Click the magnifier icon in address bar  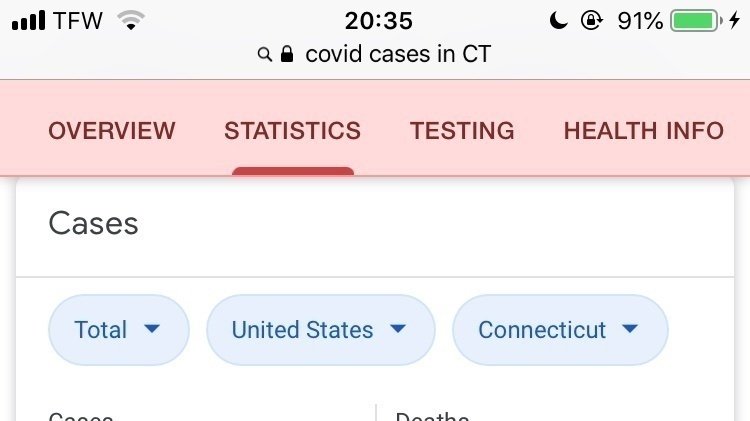point(265,54)
